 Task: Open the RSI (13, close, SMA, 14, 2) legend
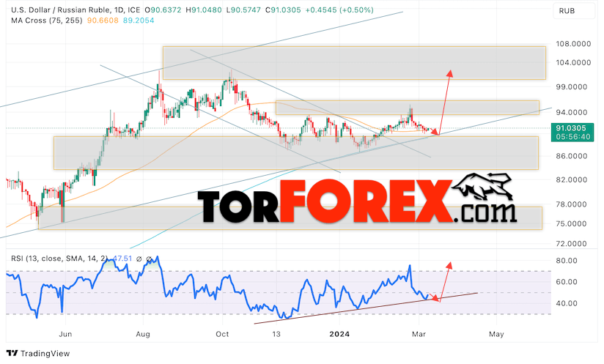[59, 259]
